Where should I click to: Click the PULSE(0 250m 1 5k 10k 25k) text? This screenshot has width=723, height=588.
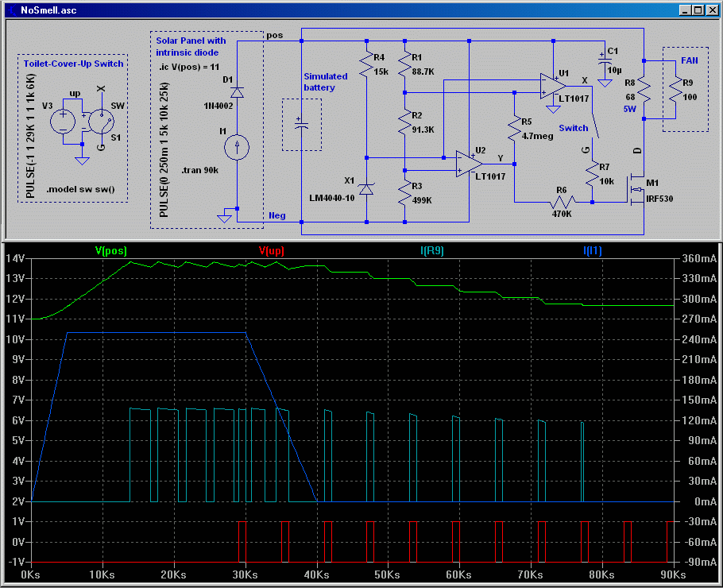coord(164,150)
